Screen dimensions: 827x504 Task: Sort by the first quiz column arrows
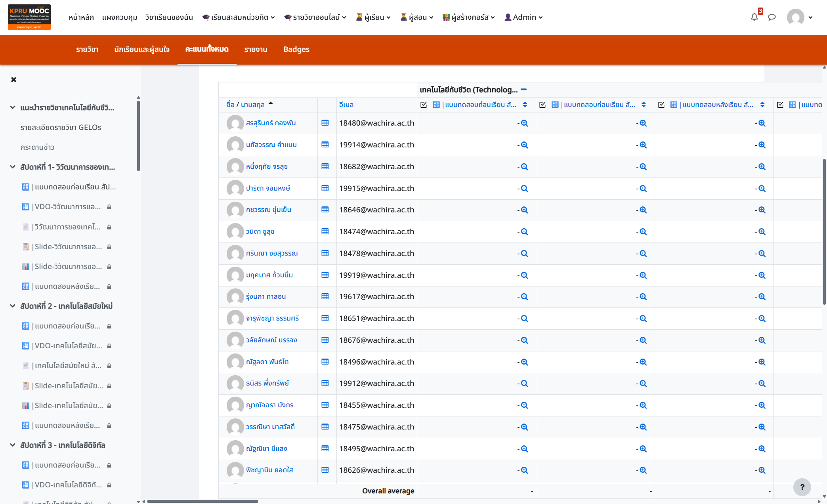pyautogui.click(x=525, y=105)
